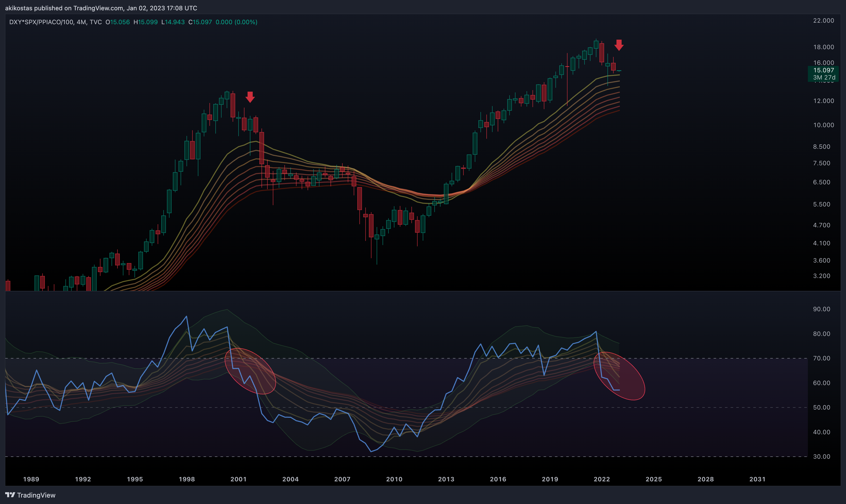Screen dimensions: 846x504
Task: Click the 3.200 price axis label
Action: pyautogui.click(x=822, y=276)
